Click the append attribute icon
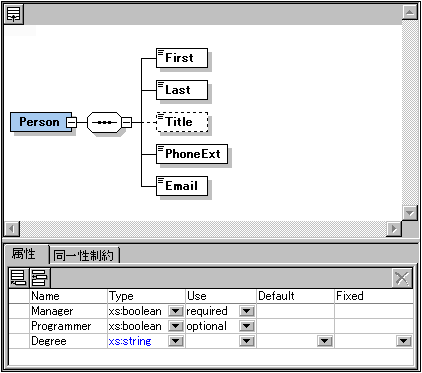 tap(19, 278)
